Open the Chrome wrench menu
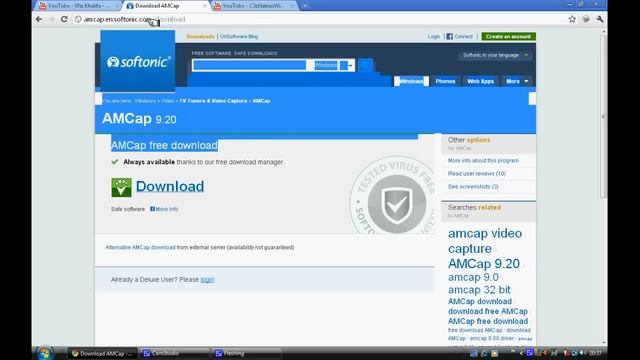 tap(600, 19)
